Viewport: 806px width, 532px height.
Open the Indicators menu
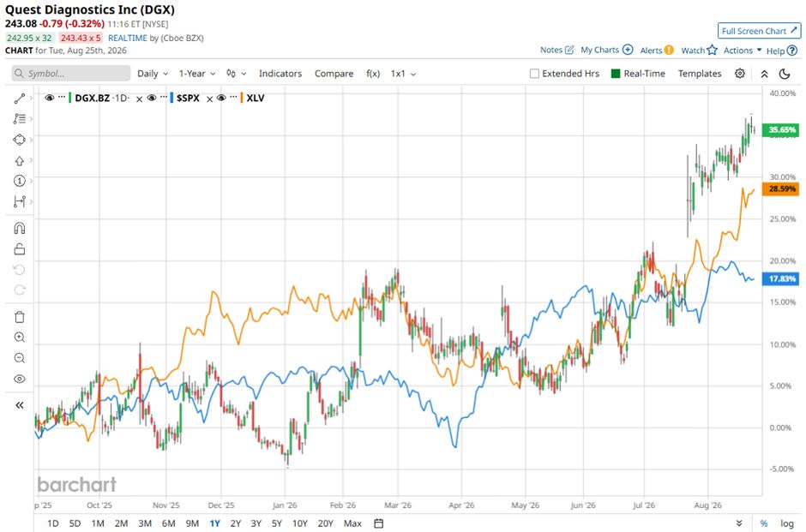click(x=280, y=74)
